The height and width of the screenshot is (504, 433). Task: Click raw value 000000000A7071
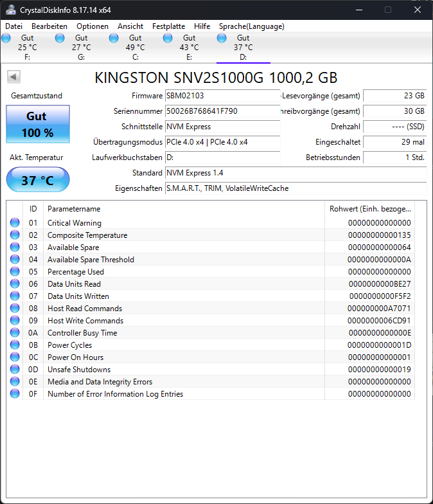(x=379, y=309)
